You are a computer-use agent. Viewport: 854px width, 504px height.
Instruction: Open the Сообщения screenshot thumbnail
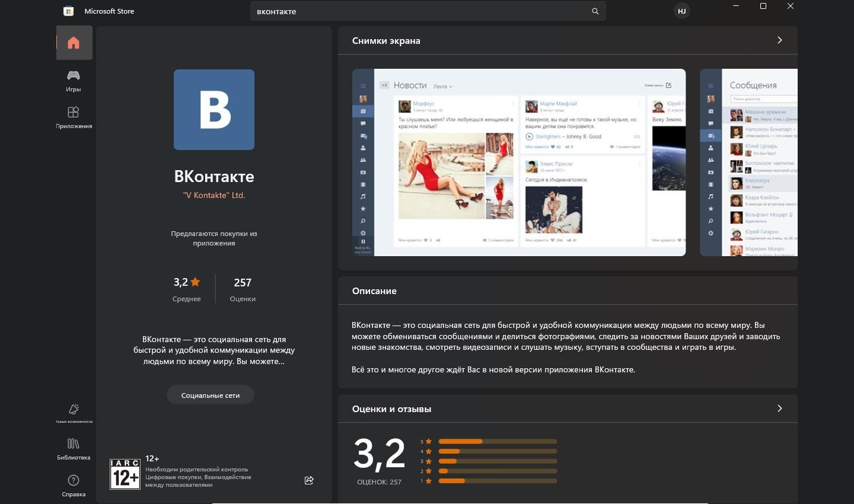[x=749, y=162]
